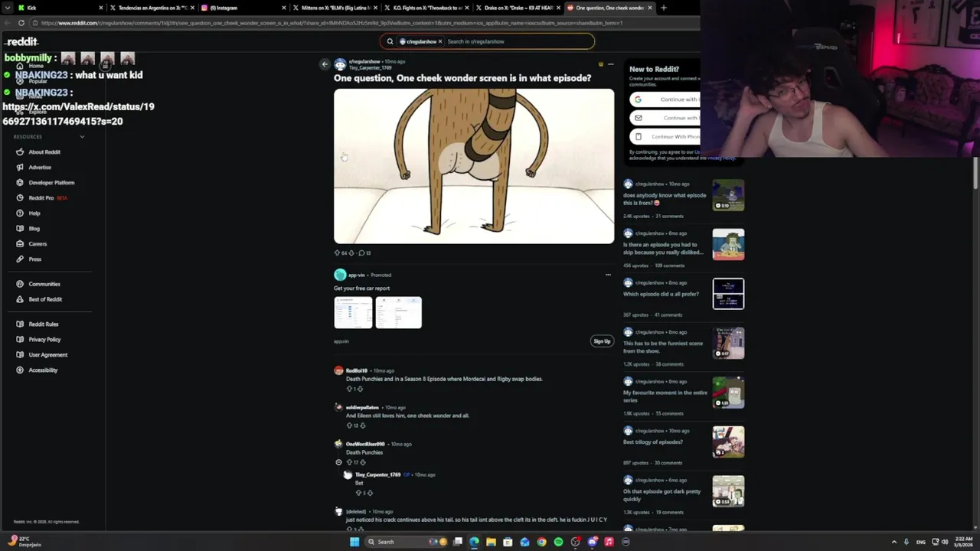Image resolution: width=980 pixels, height=551 pixels.
Task: Switch to the Kick tab
Action: [x=61, y=8]
